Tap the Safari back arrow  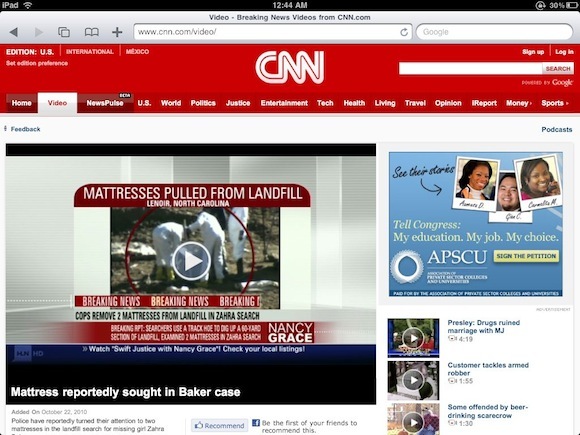[x=14, y=32]
